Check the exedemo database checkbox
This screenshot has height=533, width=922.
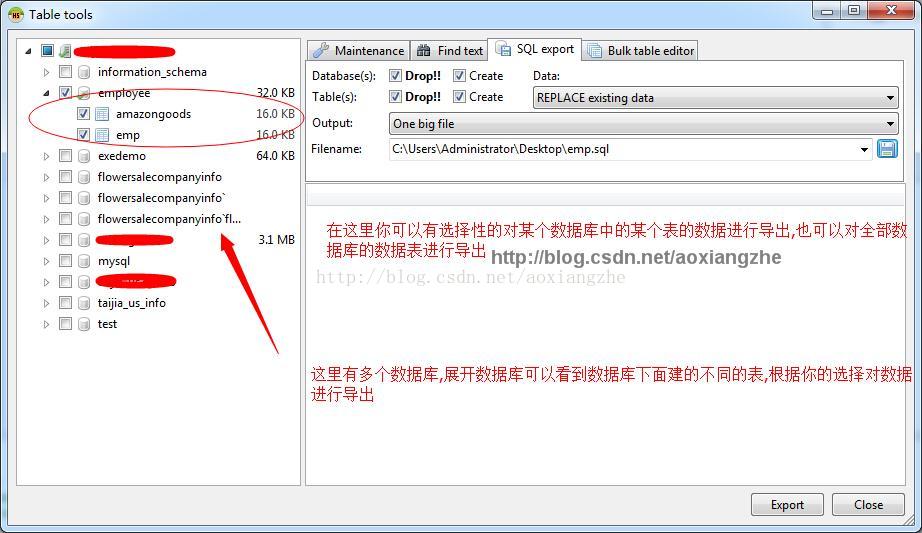(65, 156)
